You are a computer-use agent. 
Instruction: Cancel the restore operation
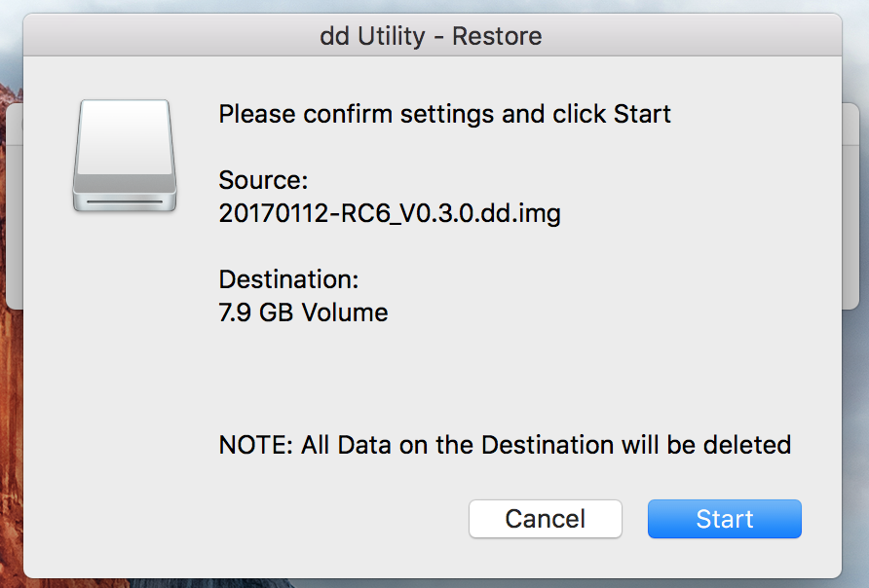[545, 519]
